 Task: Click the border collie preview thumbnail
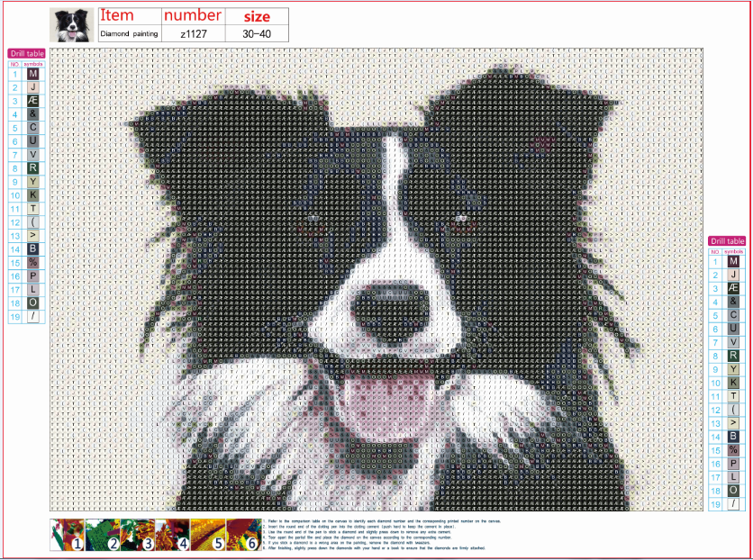[x=71, y=25]
